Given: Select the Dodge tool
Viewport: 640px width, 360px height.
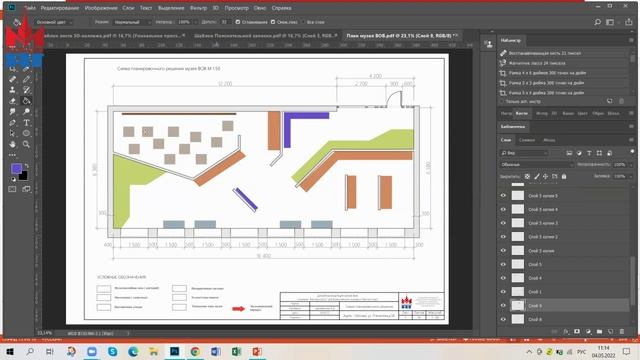Looking at the screenshot, I should point(26,111).
